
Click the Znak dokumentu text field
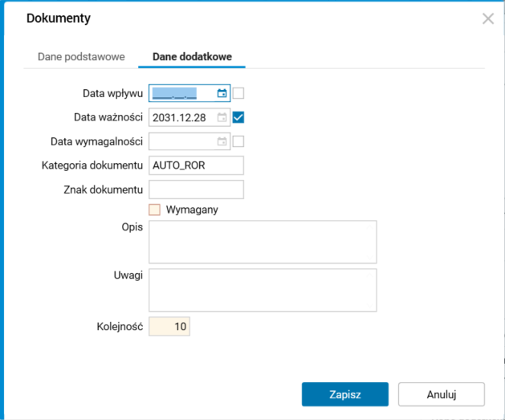click(196, 190)
